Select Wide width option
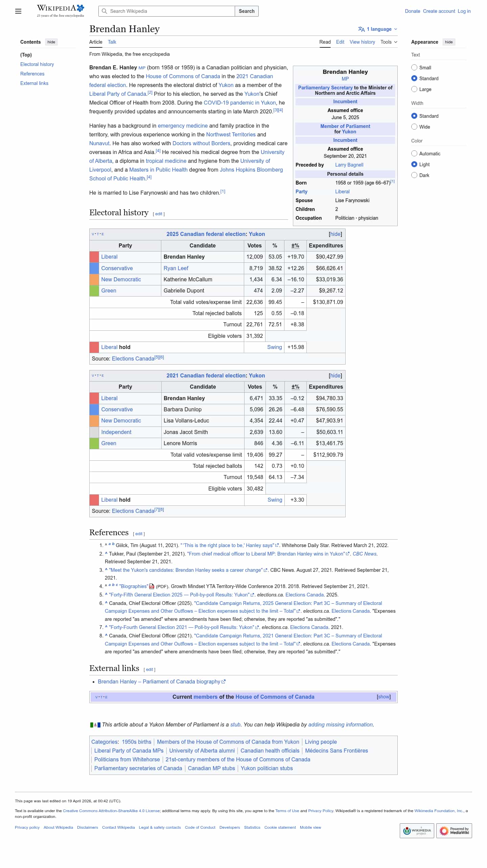487x868 pixels. (x=414, y=127)
